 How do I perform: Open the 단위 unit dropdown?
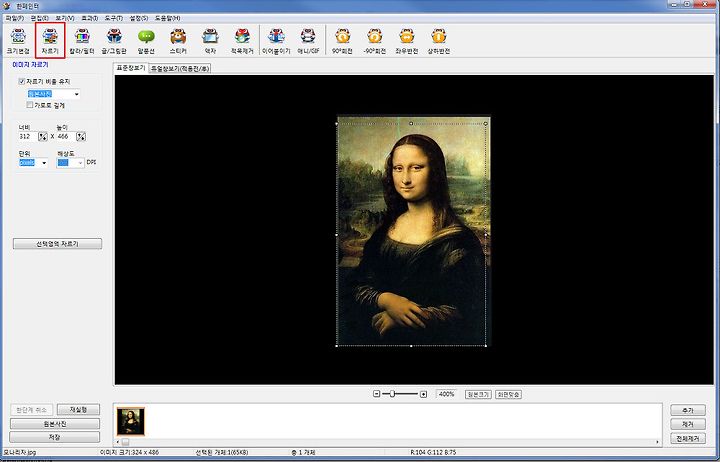click(x=44, y=163)
